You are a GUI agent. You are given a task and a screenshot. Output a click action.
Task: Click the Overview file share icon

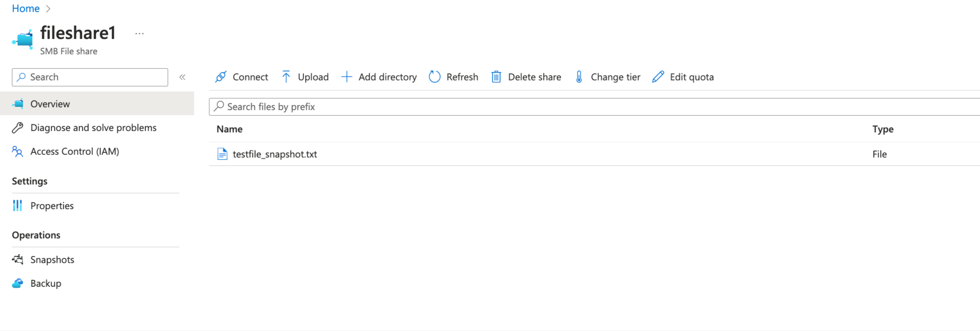pos(18,104)
